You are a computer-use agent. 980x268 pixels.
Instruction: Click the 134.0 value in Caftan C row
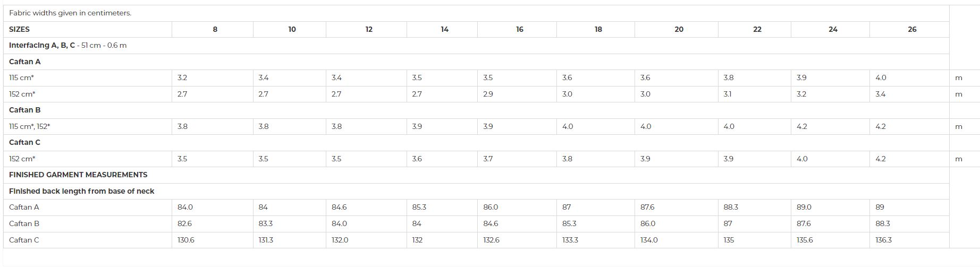click(649, 240)
